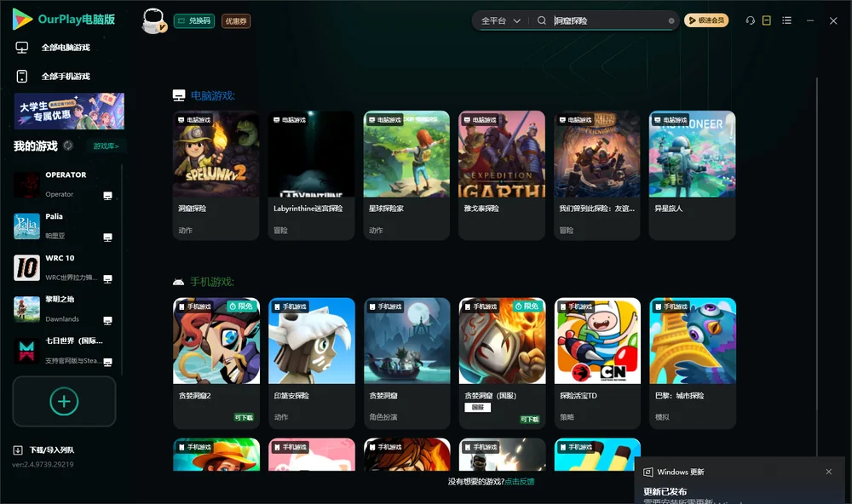Select the Operator entry in My Games

coord(64,185)
